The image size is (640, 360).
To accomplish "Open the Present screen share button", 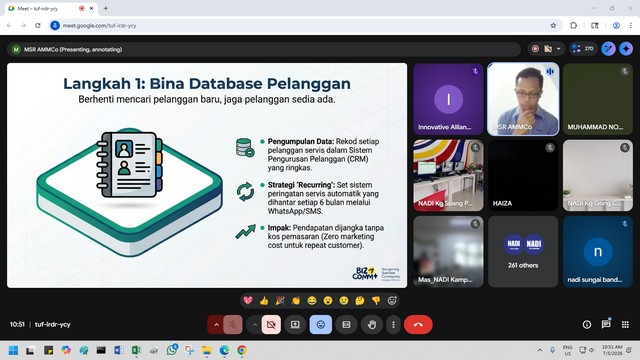I will (x=295, y=324).
